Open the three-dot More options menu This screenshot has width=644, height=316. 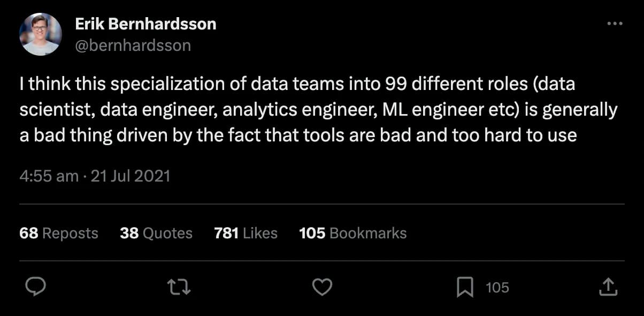coord(615,24)
